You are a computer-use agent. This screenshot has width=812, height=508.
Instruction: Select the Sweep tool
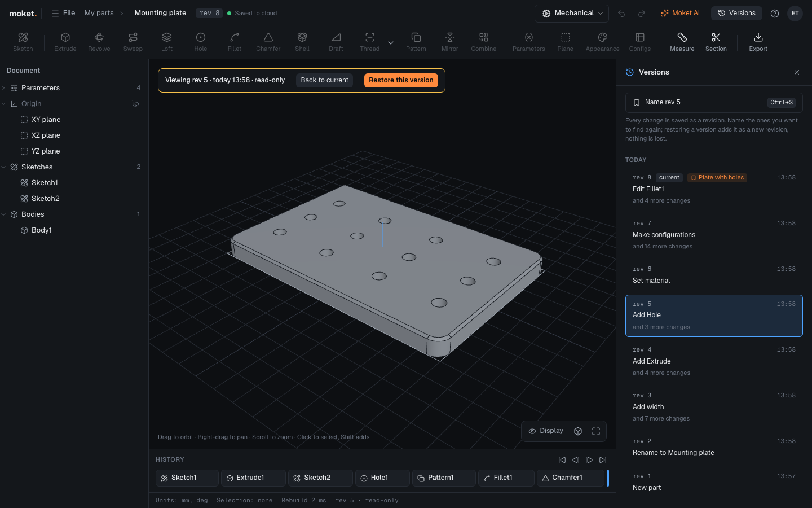(x=133, y=42)
